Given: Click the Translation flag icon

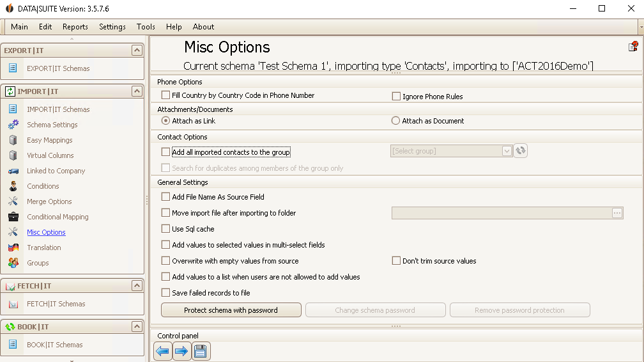Looking at the screenshot, I should (x=13, y=248).
